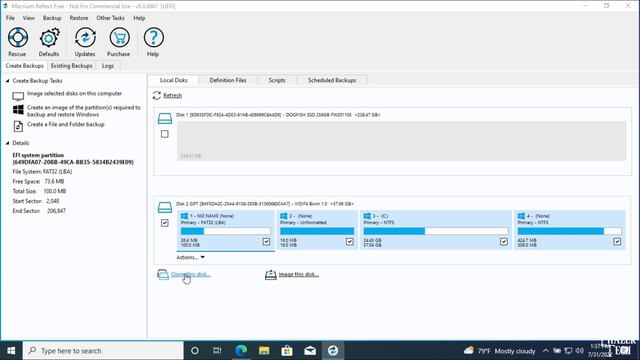Image resolution: width=640 pixels, height=360 pixels.
Task: Open Microsoft Store from taskbar
Action: pyautogui.click(x=287, y=351)
